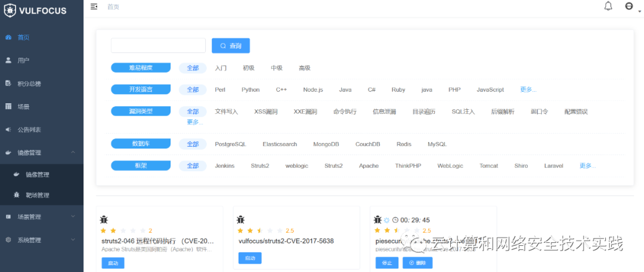Select 全部 under 框架

pyautogui.click(x=193, y=166)
